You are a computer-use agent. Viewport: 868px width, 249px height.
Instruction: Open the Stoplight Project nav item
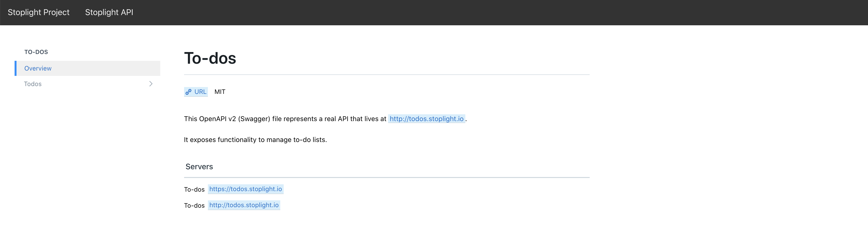(x=38, y=12)
